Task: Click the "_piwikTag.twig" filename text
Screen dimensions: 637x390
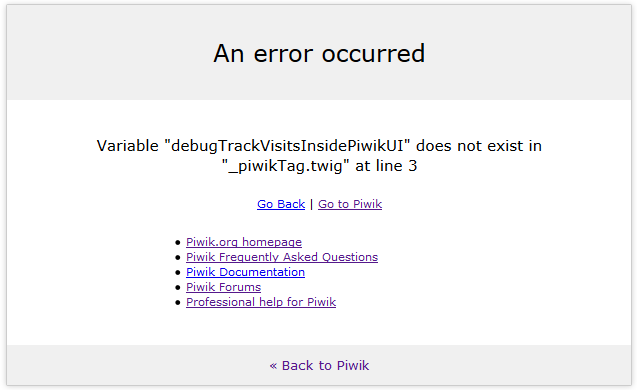Action: tap(286, 166)
